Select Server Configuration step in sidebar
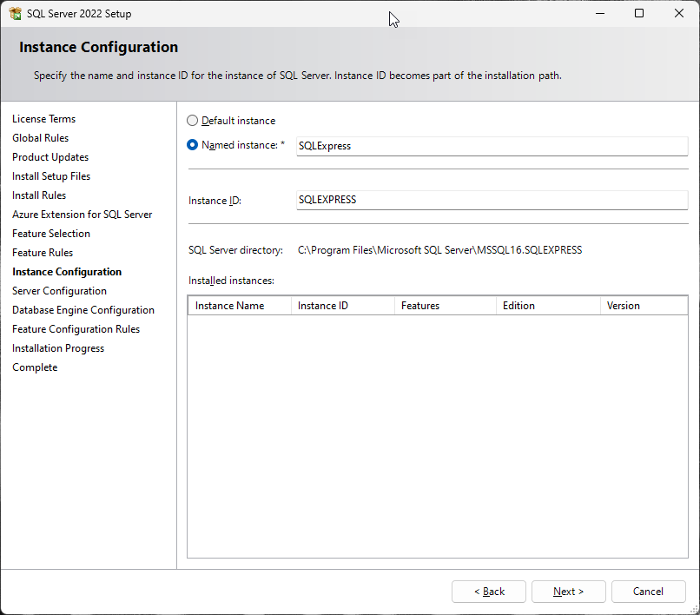700x615 pixels. (59, 291)
